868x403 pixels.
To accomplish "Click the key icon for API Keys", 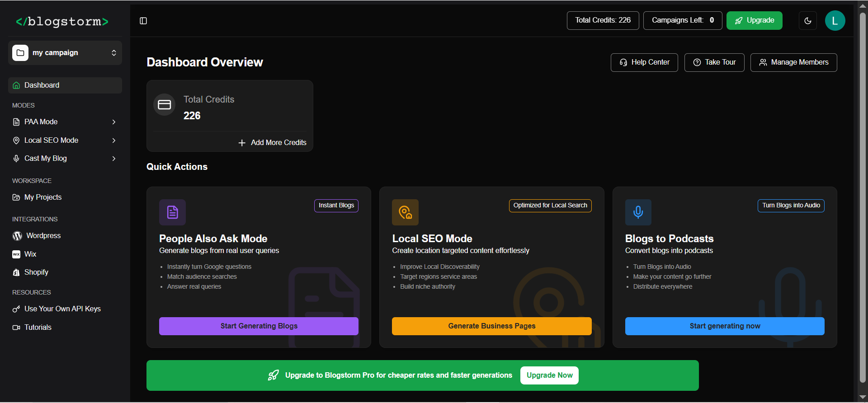I will tap(16, 309).
